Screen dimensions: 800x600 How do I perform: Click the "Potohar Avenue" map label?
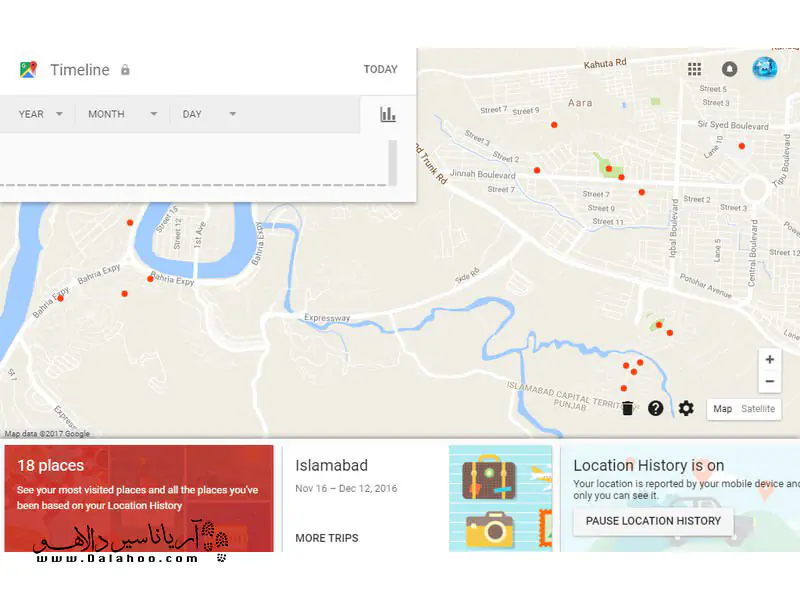(706, 286)
